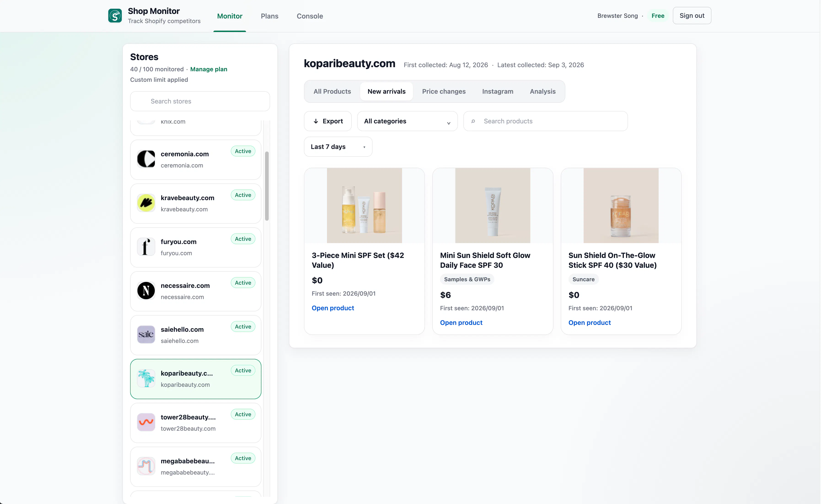
Task: Select the Monitor navigation item
Action: pos(230,16)
